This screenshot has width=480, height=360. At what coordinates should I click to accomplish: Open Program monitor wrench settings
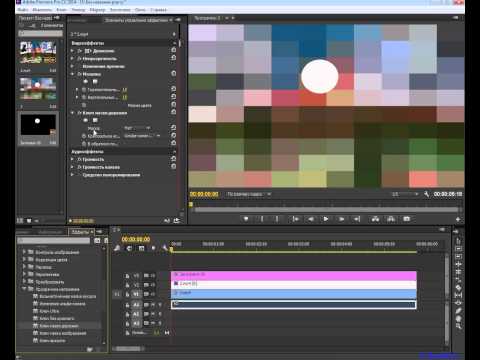tap(426, 194)
